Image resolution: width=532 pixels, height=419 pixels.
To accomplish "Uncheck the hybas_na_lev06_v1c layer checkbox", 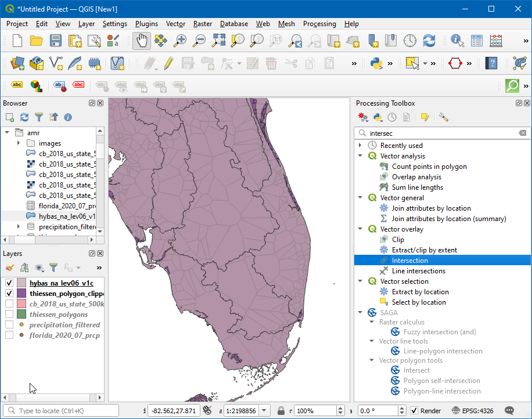I will 9,283.
